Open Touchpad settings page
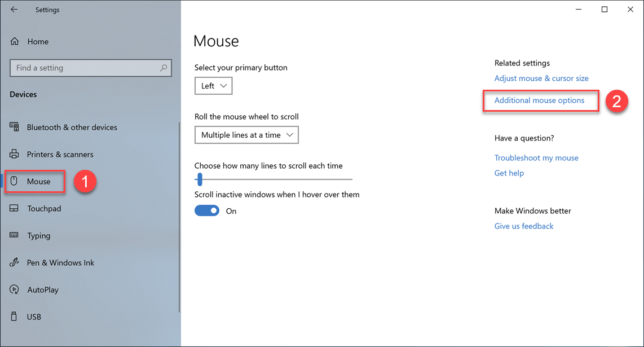The width and height of the screenshot is (644, 347). click(x=44, y=208)
